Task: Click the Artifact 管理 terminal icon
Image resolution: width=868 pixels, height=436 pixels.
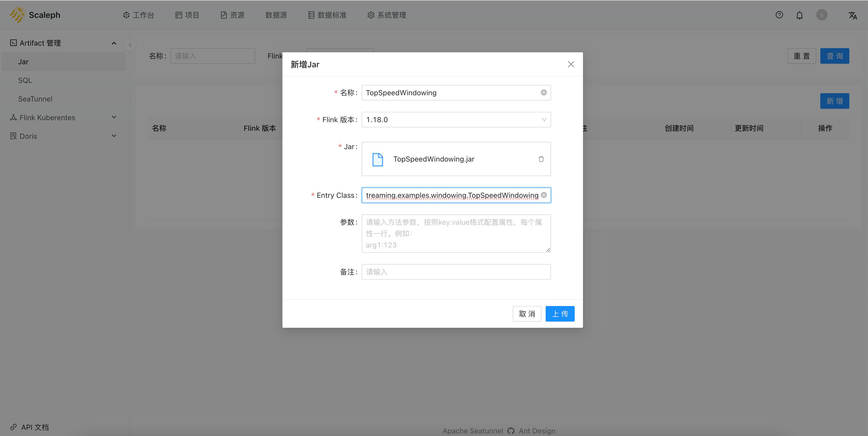Action: tap(13, 43)
